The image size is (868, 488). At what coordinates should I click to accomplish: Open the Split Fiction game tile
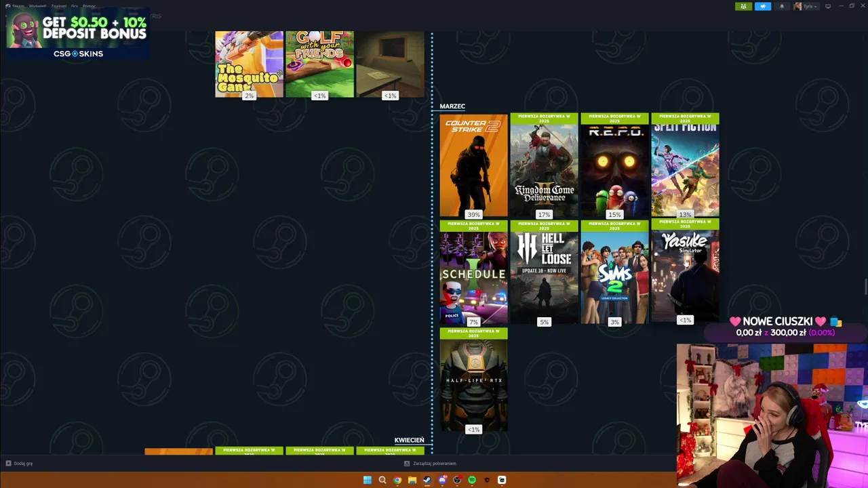(685, 165)
